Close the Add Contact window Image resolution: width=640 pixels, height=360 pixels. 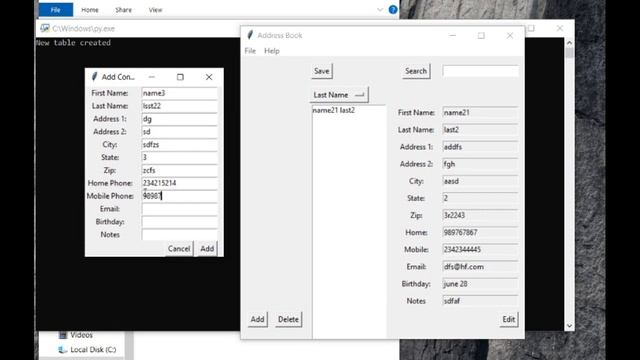click(x=209, y=77)
